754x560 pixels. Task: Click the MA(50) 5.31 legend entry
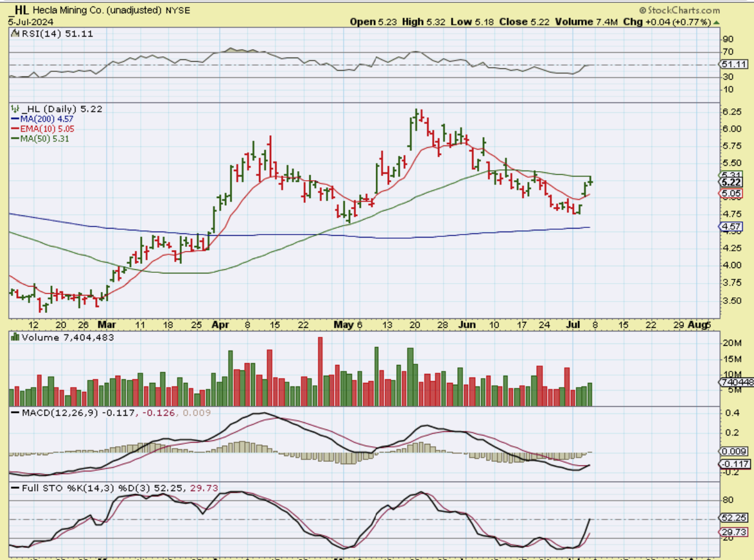point(43,138)
